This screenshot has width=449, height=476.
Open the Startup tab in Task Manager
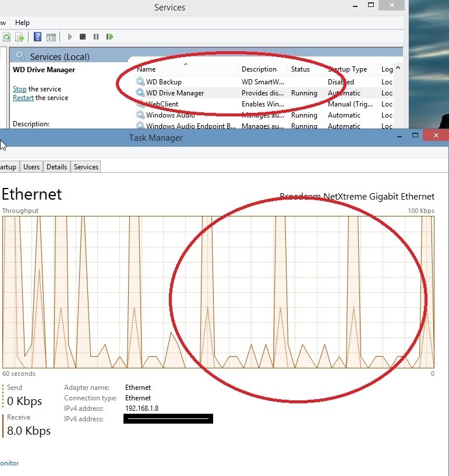8,166
